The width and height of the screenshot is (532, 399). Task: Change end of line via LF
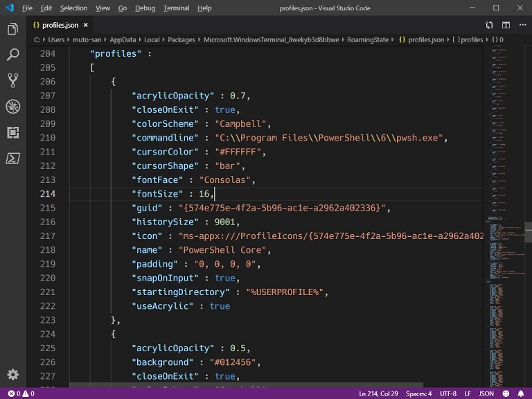coord(468,393)
